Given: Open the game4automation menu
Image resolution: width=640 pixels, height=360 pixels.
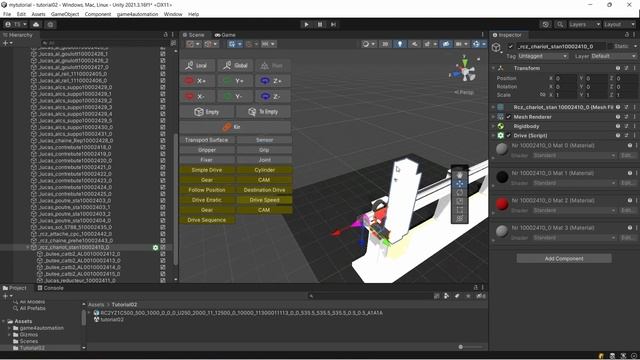Looking at the screenshot, I should point(137,14).
